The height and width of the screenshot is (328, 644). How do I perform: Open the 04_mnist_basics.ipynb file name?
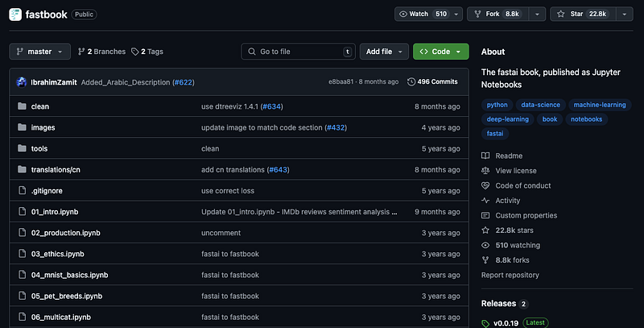69,275
